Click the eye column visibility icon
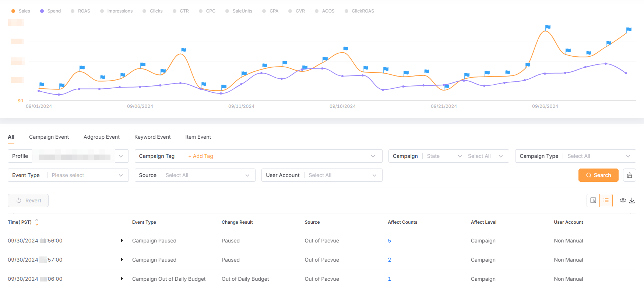Screen dimensions: 644x287 click(x=623, y=201)
